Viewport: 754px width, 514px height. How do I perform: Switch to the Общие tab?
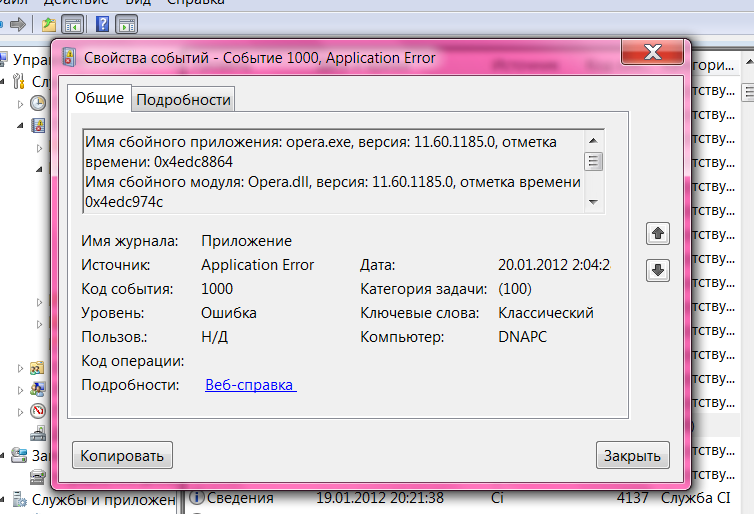pos(99,98)
